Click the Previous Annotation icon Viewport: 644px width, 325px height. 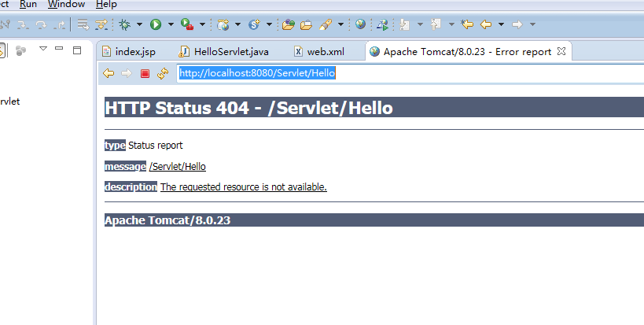point(436,24)
